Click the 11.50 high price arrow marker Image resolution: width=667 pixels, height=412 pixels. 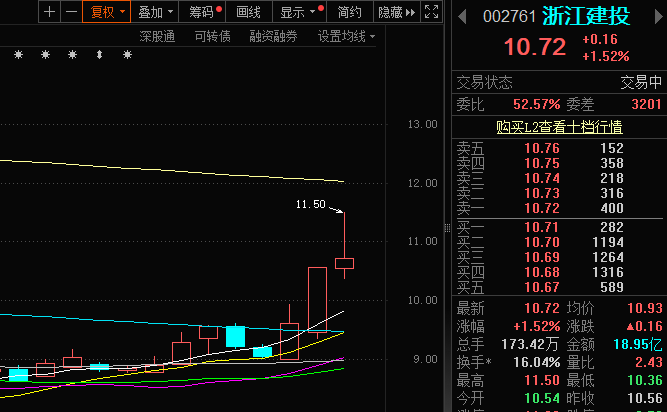click(x=339, y=210)
